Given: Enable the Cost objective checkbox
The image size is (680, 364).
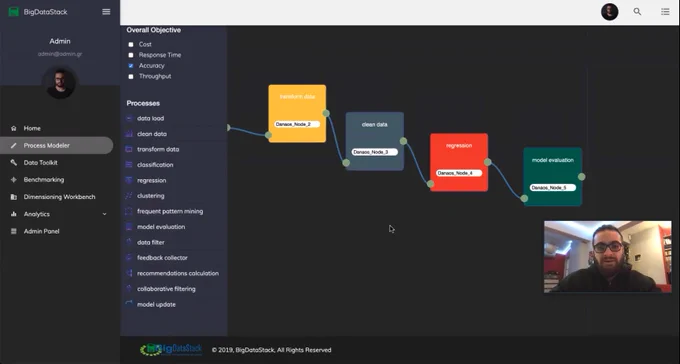Looking at the screenshot, I should 131,44.
